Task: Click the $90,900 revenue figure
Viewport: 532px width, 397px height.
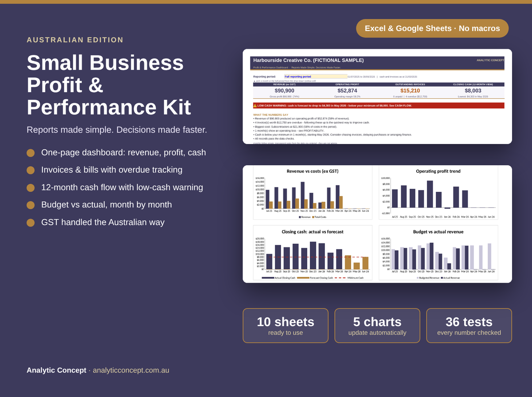Action: coord(284,90)
